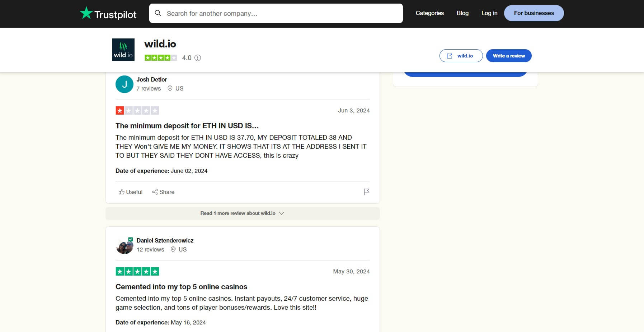Click the external link icon on wild.io button
The height and width of the screenshot is (332, 644).
(x=450, y=56)
